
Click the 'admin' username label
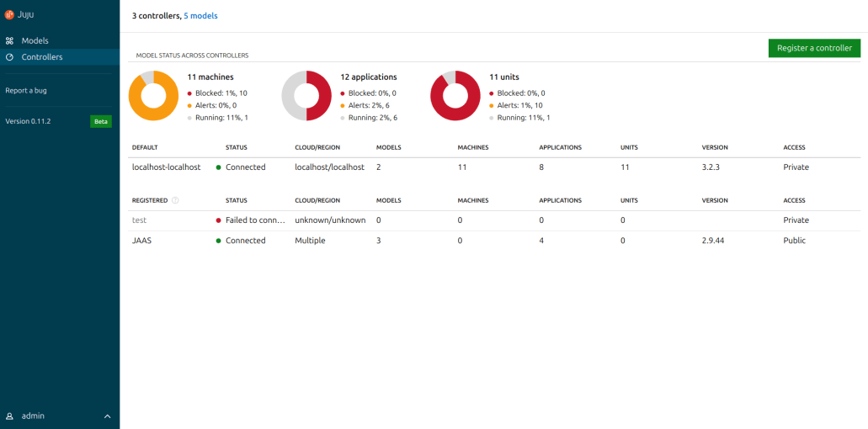[x=33, y=416]
